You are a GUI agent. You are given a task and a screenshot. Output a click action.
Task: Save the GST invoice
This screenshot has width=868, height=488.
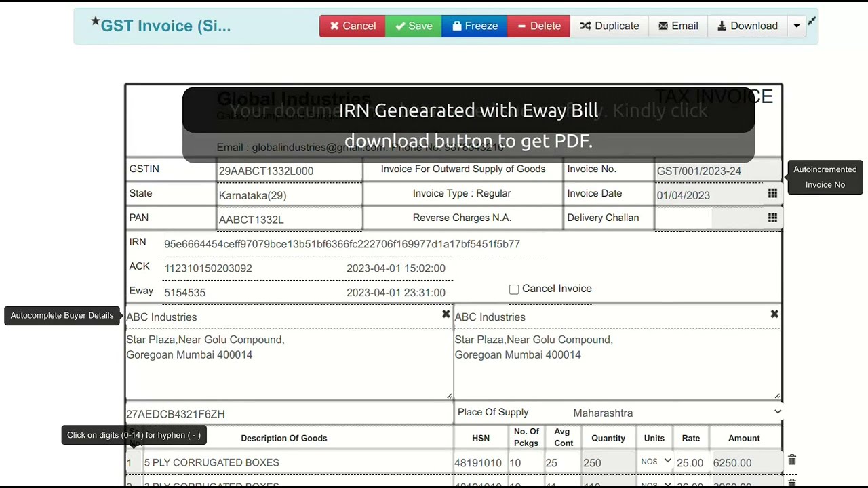coord(414,26)
